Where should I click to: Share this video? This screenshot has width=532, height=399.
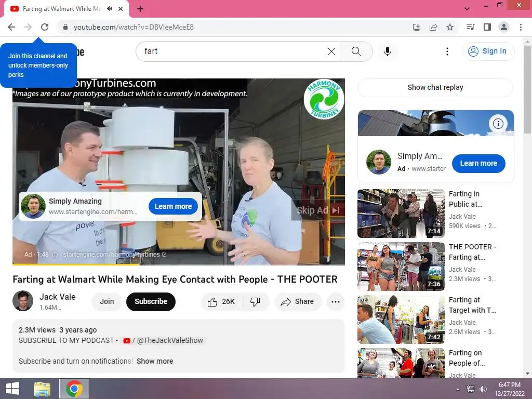tap(298, 302)
